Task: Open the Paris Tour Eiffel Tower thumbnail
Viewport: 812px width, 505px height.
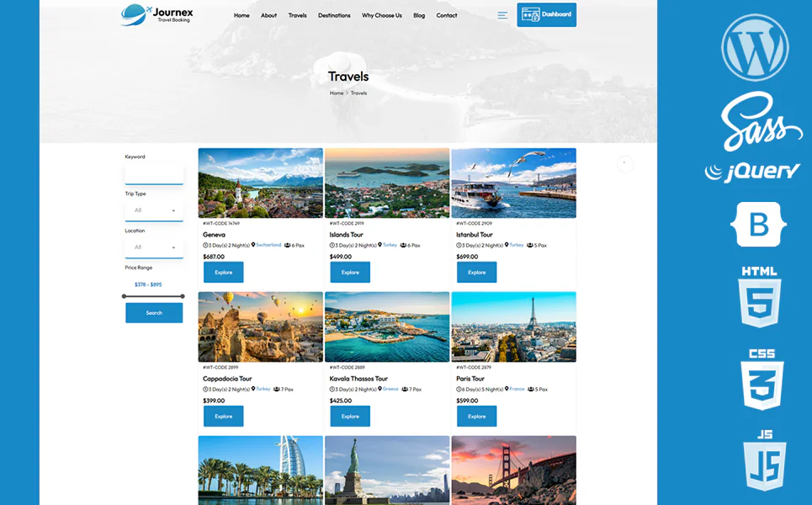Action: click(513, 327)
